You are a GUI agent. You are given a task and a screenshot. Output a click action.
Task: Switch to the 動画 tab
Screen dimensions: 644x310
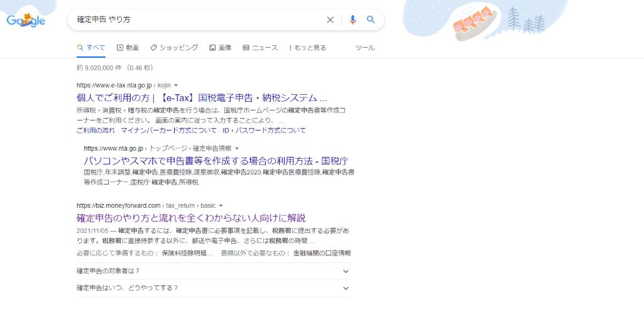point(128,48)
